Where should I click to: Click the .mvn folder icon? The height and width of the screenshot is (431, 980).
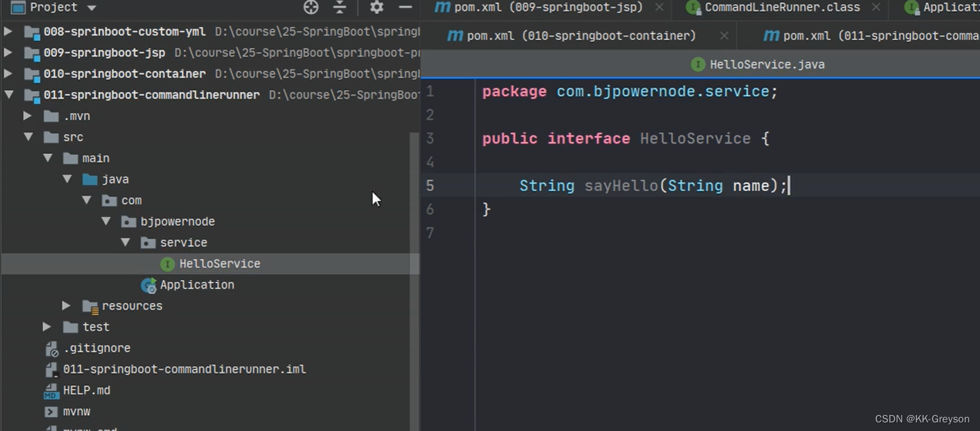click(51, 116)
